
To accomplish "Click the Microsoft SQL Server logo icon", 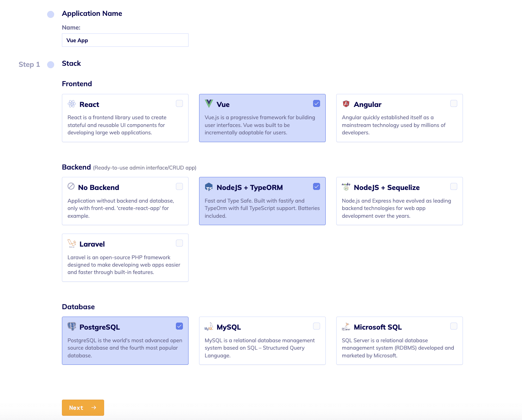I will [346, 327].
